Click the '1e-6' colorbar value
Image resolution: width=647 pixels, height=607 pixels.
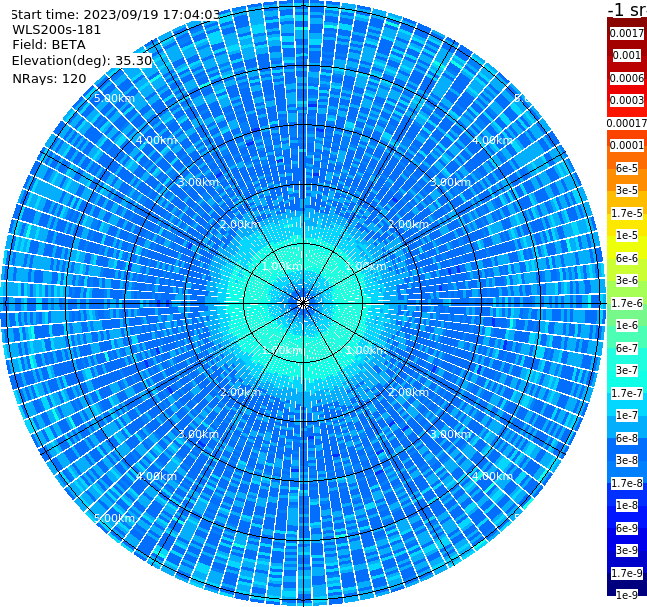tap(627, 325)
